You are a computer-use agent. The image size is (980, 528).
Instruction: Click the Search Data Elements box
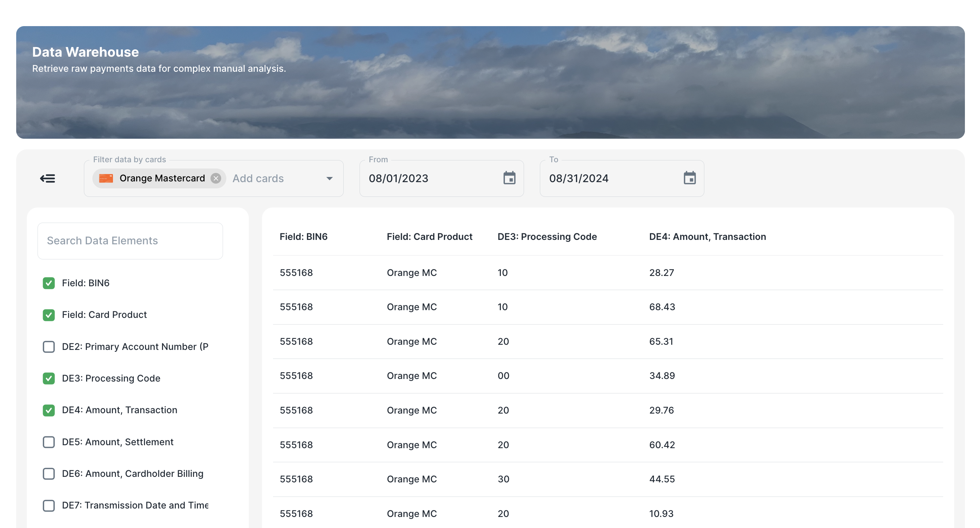coord(130,241)
